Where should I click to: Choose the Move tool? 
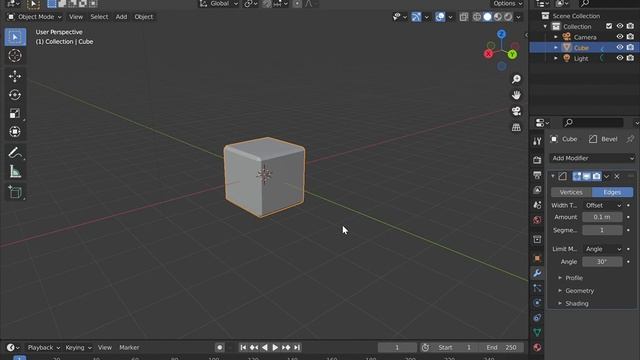(x=15, y=76)
